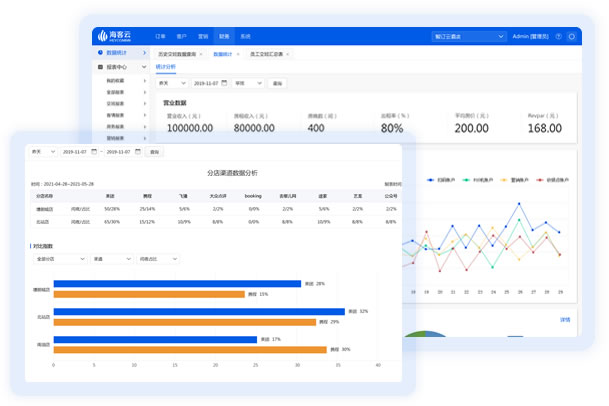Close the 数据统计 tab with x icon
The width and height of the screenshot is (609, 406).
click(239, 53)
